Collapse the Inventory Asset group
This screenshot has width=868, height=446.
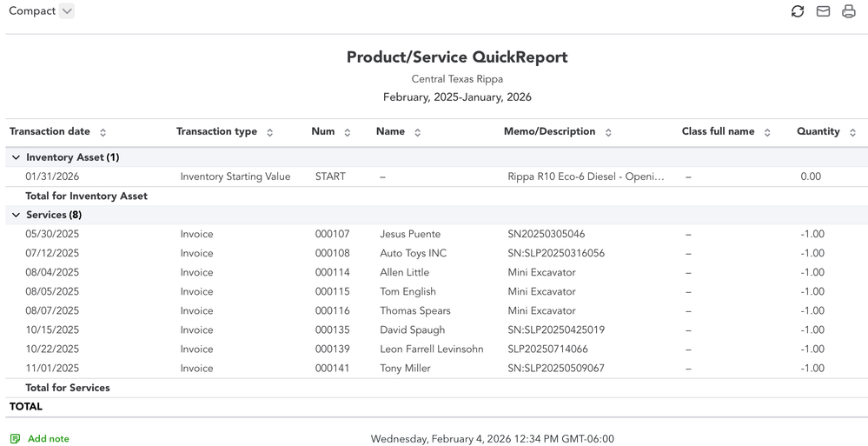pos(16,157)
